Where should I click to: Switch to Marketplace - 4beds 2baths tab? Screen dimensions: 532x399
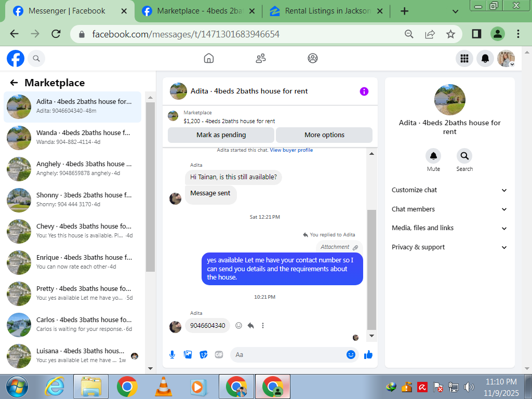click(x=198, y=11)
